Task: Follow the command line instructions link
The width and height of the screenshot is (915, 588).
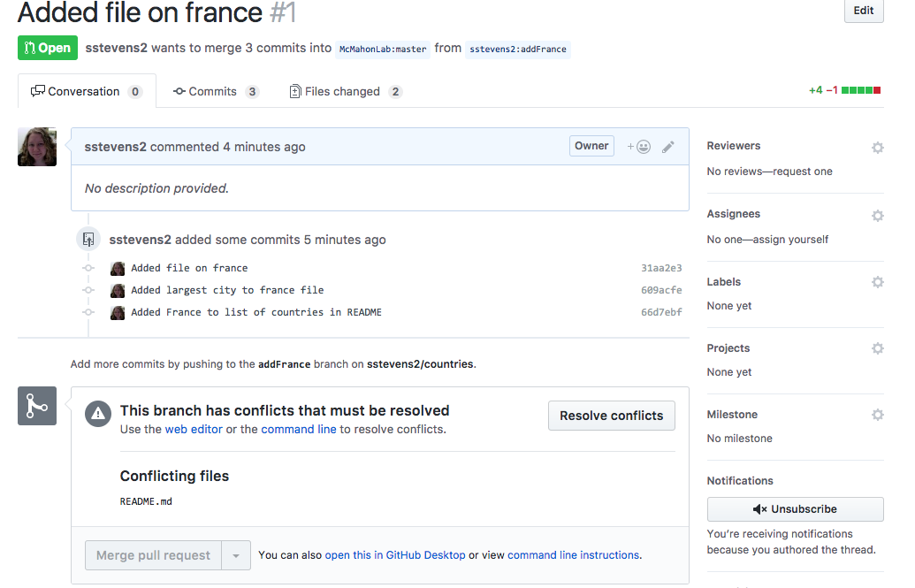Action: (574, 555)
